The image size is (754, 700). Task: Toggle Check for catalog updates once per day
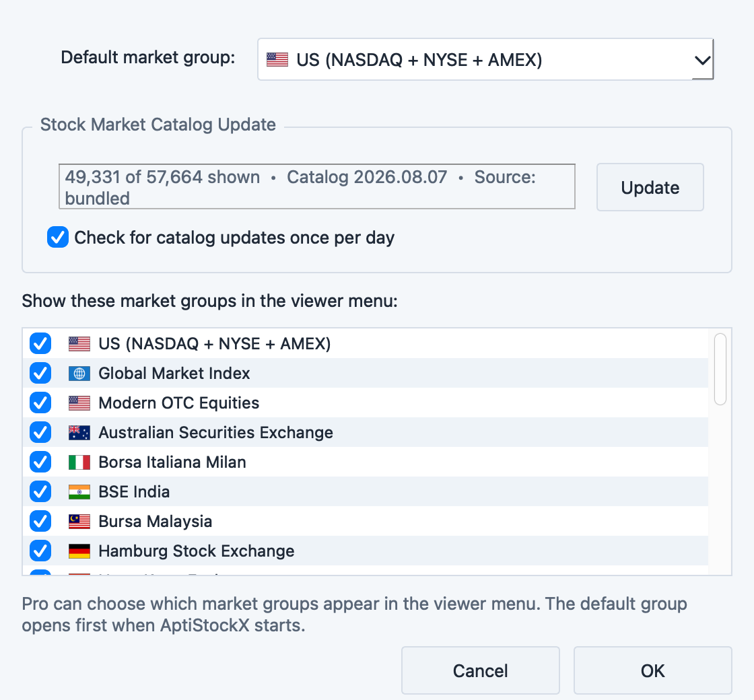coord(58,238)
